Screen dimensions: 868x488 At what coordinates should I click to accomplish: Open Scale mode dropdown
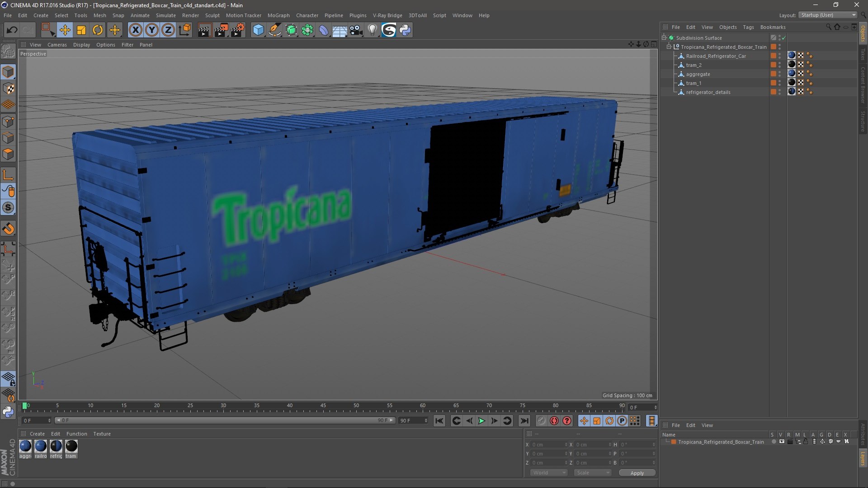point(593,473)
